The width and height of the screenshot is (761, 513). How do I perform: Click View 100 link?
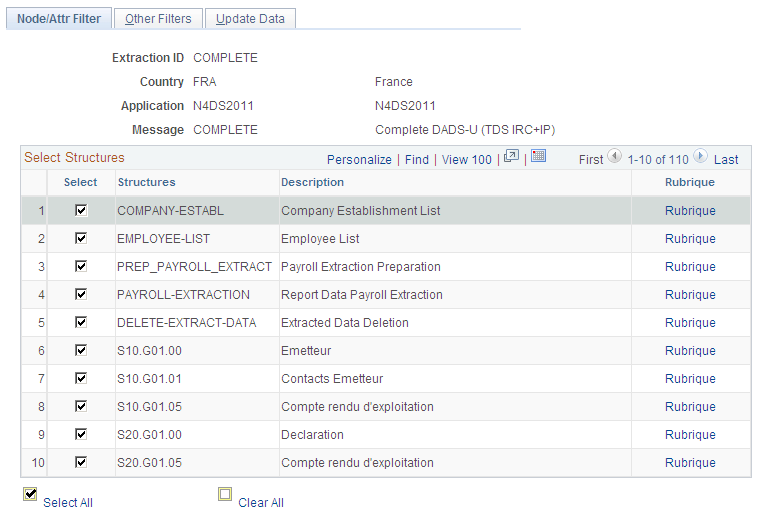466,160
